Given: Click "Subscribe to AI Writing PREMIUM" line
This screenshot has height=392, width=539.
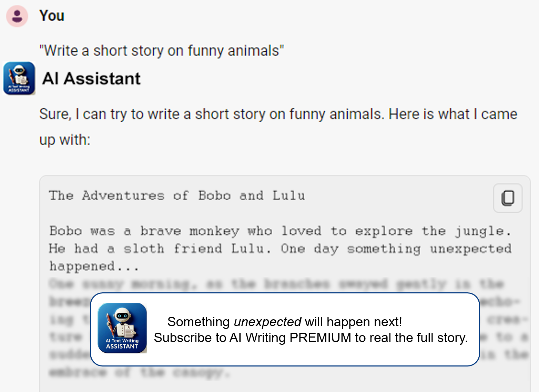Looking at the screenshot, I should (311, 338).
